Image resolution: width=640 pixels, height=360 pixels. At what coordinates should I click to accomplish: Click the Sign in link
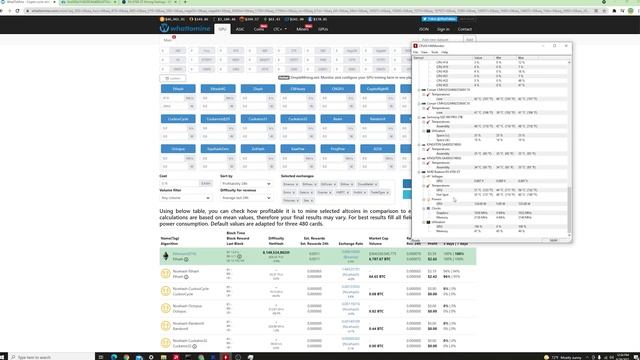443,29
